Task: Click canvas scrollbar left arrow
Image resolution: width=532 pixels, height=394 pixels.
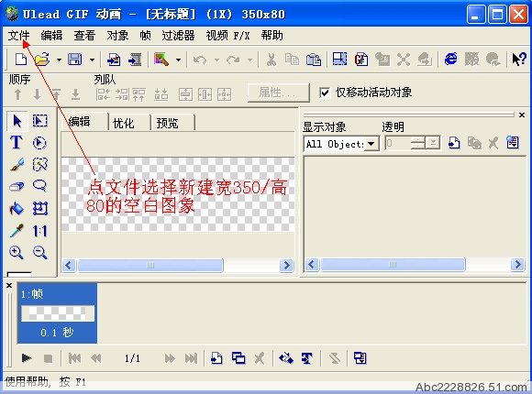Action: (x=69, y=265)
